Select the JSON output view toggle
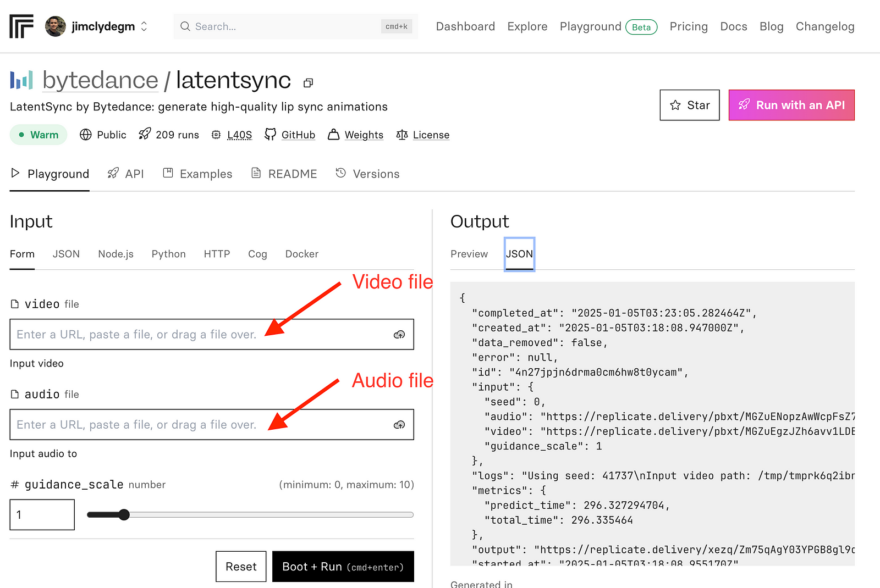The height and width of the screenshot is (588, 880). click(519, 254)
